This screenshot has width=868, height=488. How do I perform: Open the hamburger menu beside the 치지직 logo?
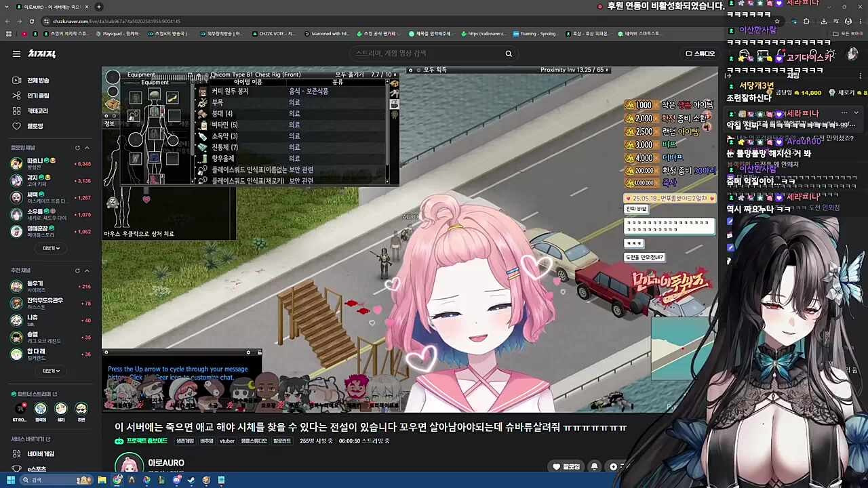[16, 54]
